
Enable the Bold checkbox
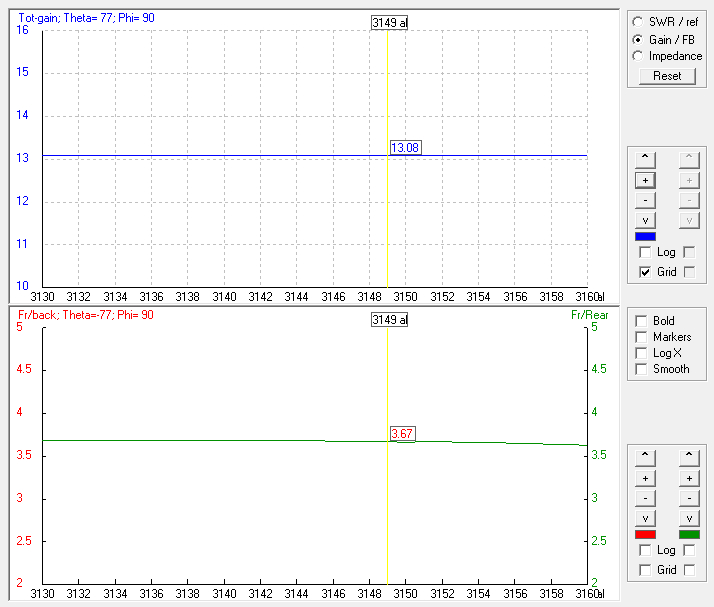(x=641, y=321)
